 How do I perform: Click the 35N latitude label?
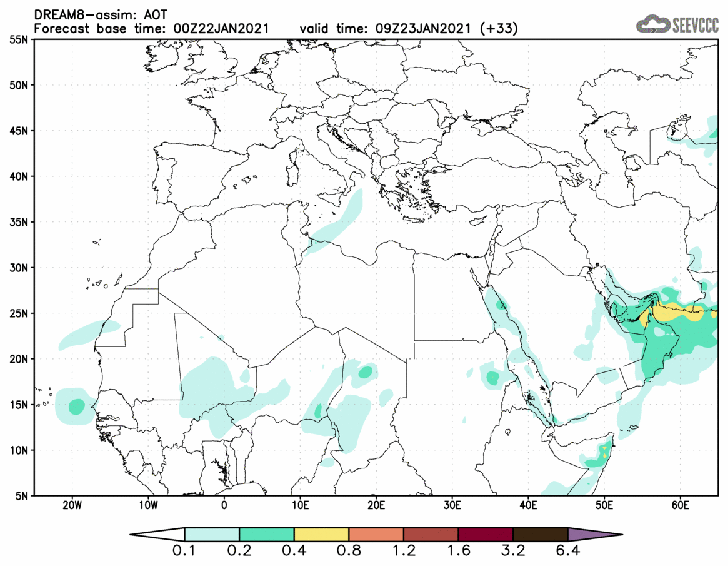19,222
